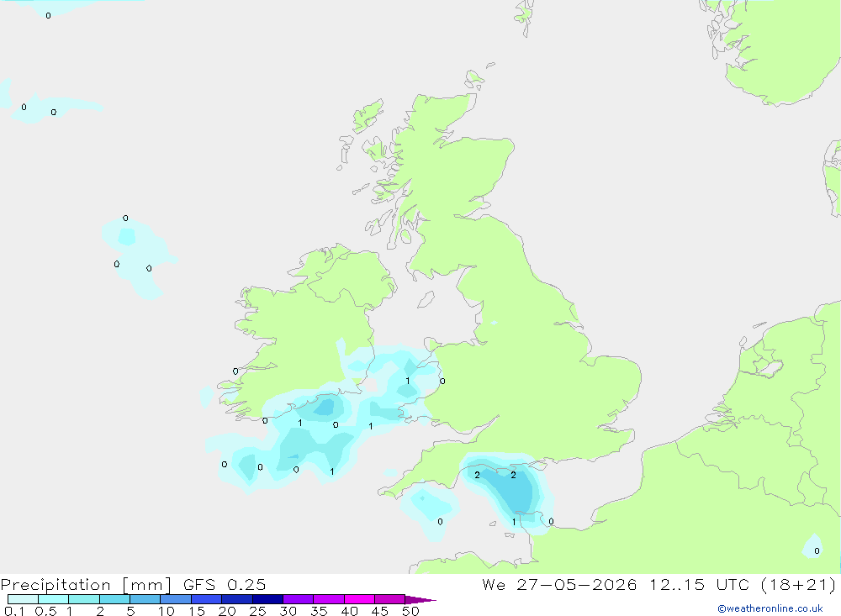Click the '12..15 UTC' time text

tap(700, 584)
